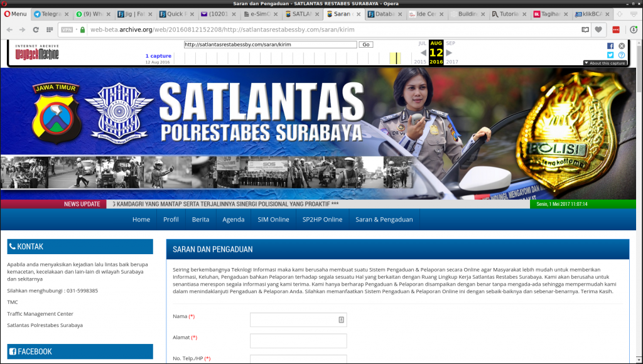
Task: Click the Wayback Machine Go button
Action: (x=366, y=45)
